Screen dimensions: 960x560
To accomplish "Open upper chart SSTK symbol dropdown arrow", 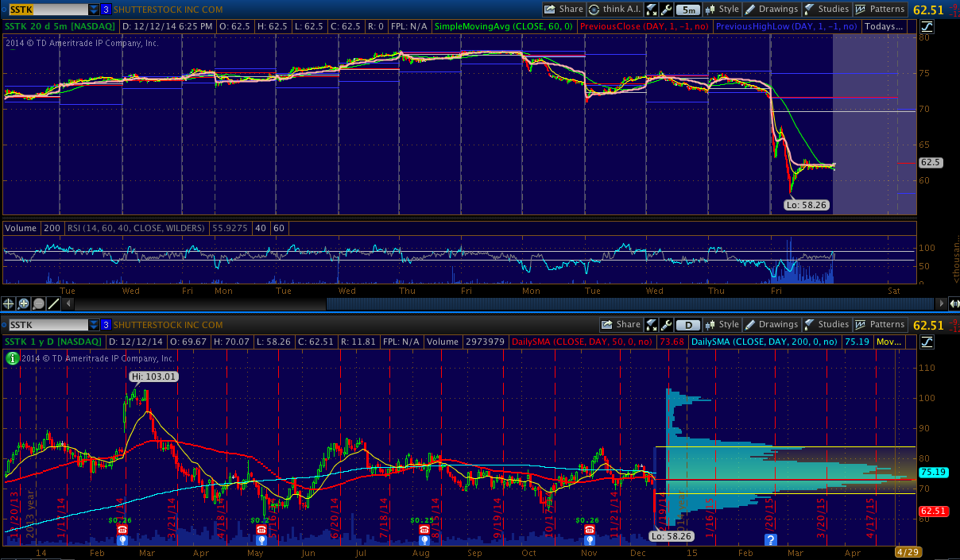I will tap(95, 10).
